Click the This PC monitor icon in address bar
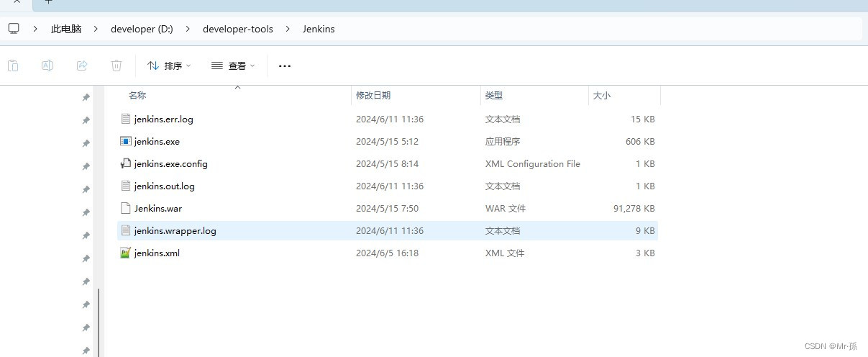This screenshot has height=357, width=868. pyautogui.click(x=13, y=29)
